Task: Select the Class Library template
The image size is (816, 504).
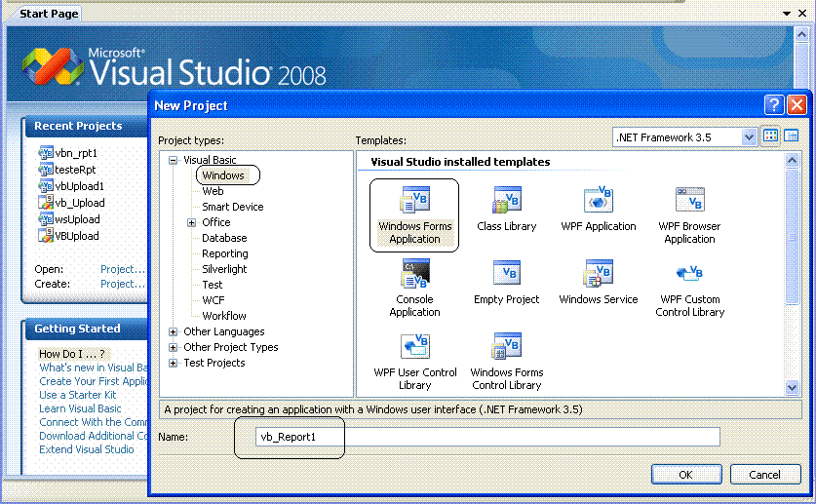Action: (x=506, y=209)
